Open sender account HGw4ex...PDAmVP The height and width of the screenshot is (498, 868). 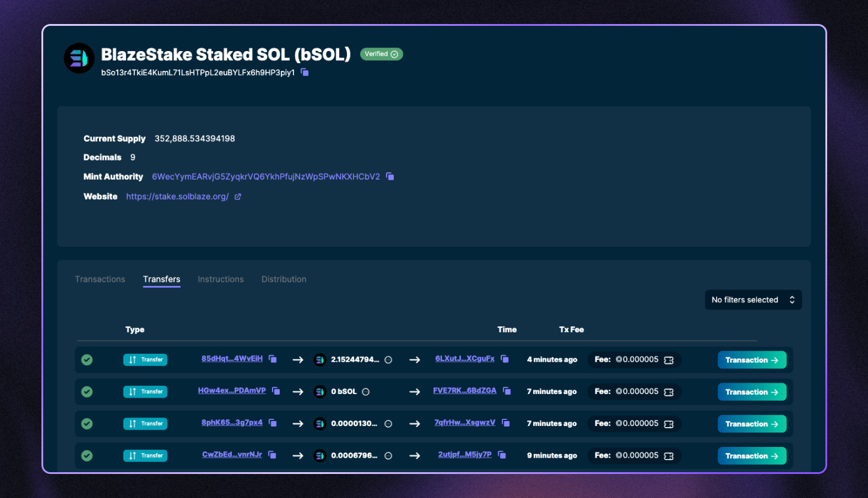232,390
